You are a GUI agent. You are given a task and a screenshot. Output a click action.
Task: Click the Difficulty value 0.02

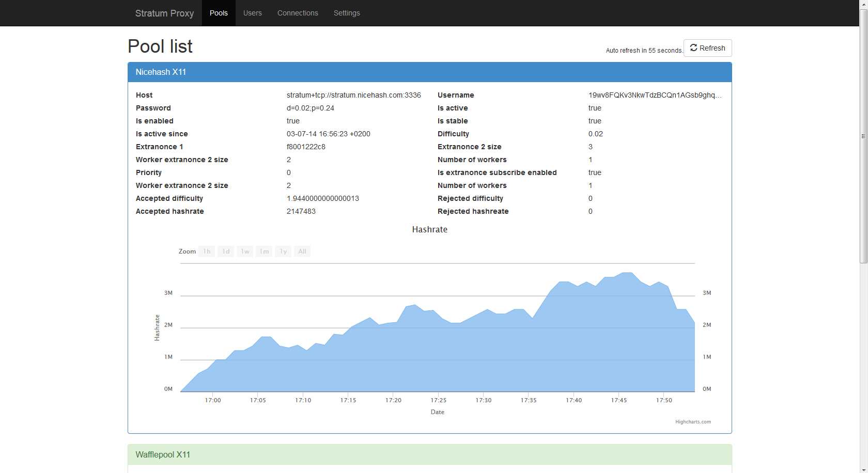(596, 134)
